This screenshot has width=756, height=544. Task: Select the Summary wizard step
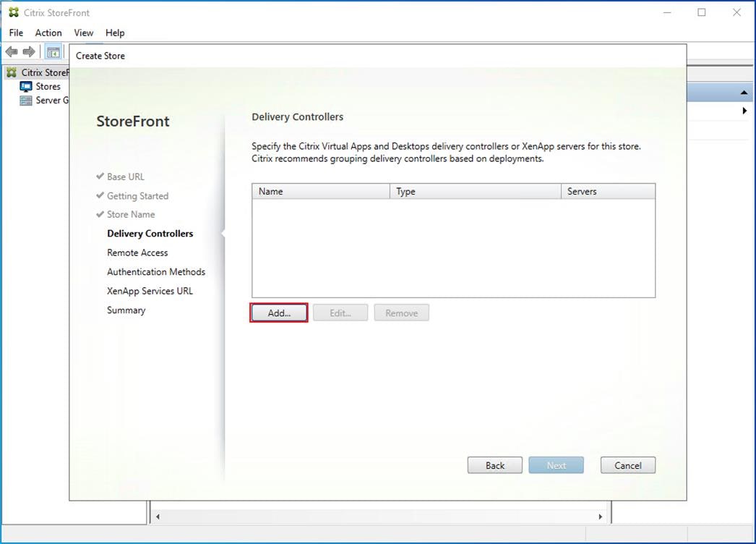click(x=126, y=310)
